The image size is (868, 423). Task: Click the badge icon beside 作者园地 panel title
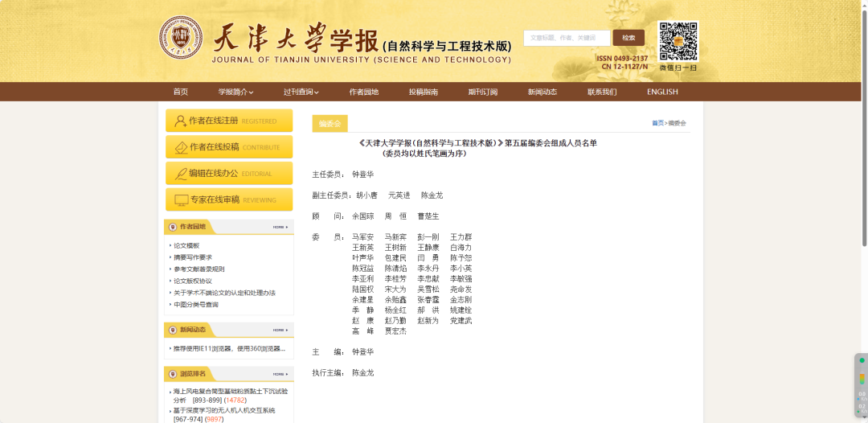point(172,227)
